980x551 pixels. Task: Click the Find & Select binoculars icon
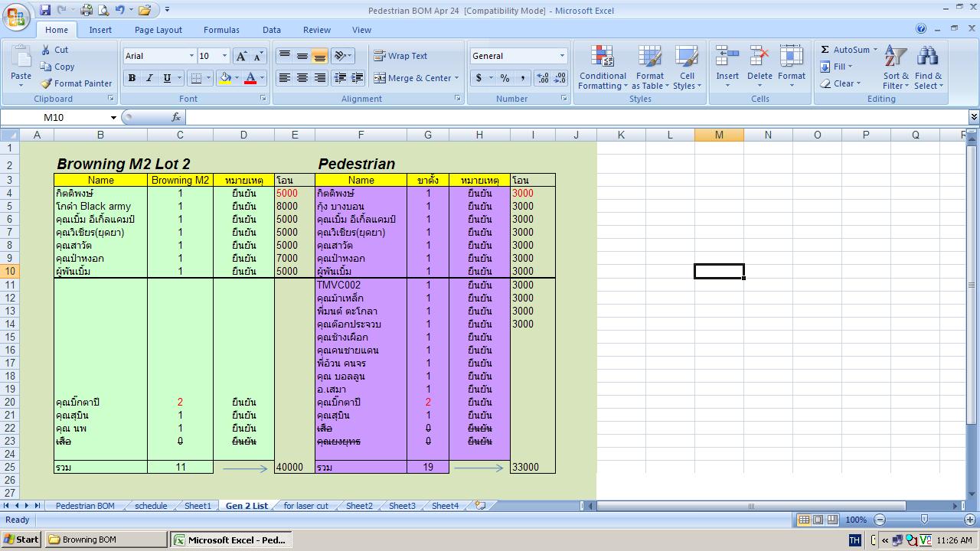click(x=928, y=57)
